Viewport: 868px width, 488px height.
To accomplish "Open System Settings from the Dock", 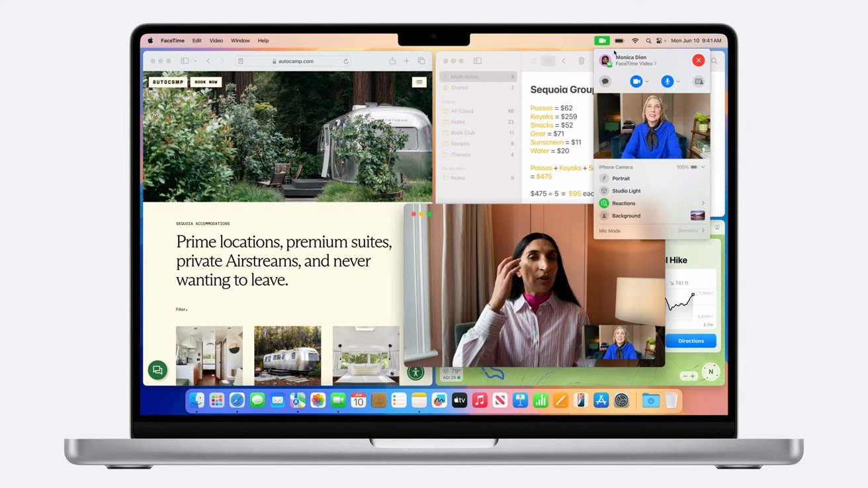I will click(x=621, y=400).
